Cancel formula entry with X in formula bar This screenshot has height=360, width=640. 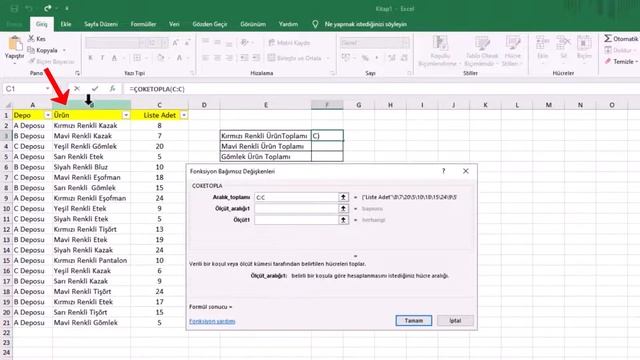[77, 89]
